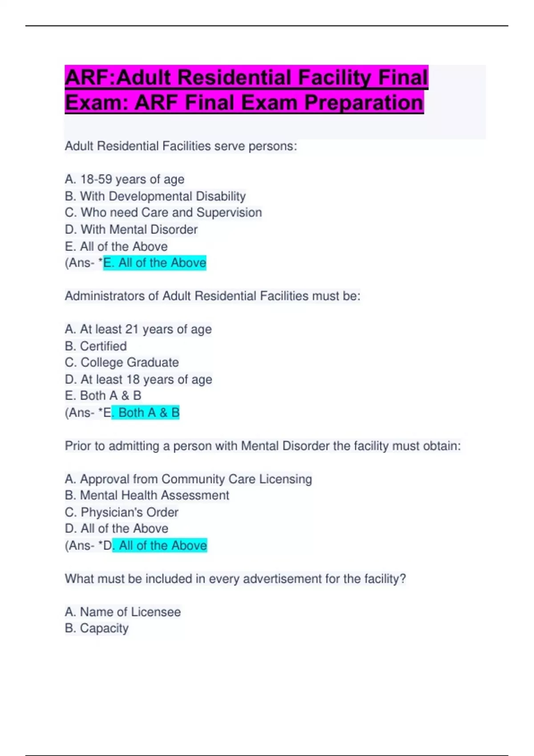Click the question about Administrators of Adult Residential Facilities

[212, 296]
